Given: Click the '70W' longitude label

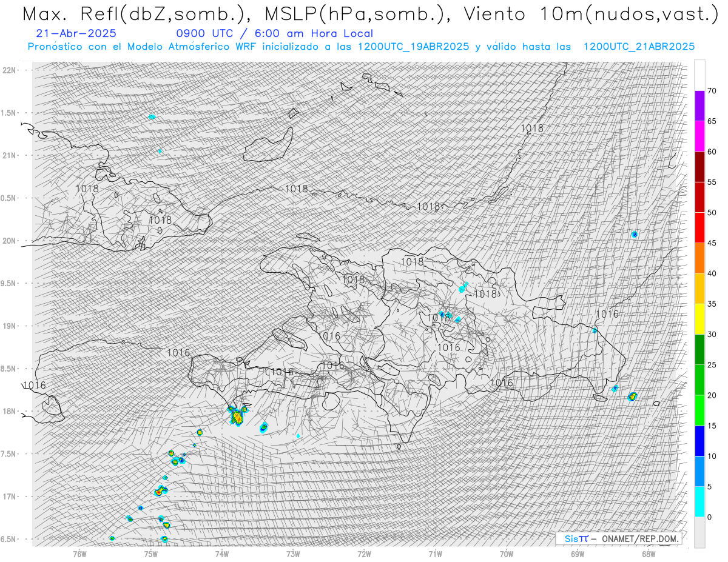Looking at the screenshot, I should [x=507, y=553].
